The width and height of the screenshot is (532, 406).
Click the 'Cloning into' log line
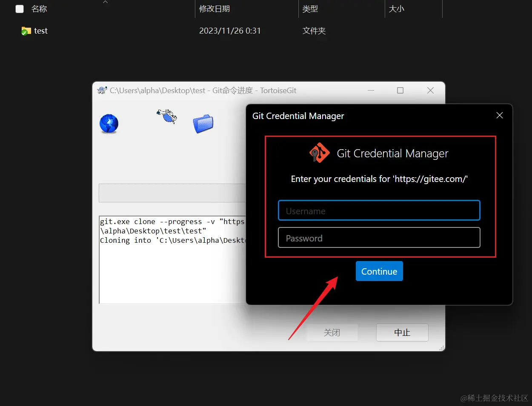point(173,240)
